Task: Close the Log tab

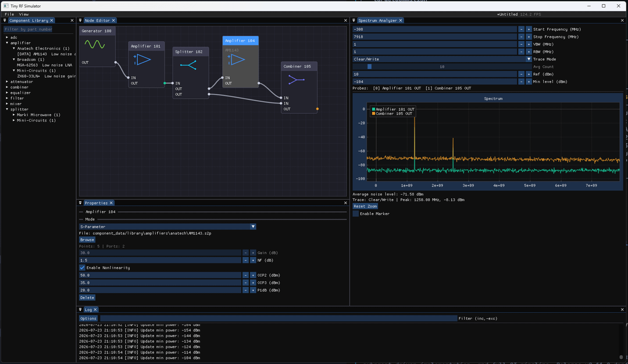Action: 95,309
